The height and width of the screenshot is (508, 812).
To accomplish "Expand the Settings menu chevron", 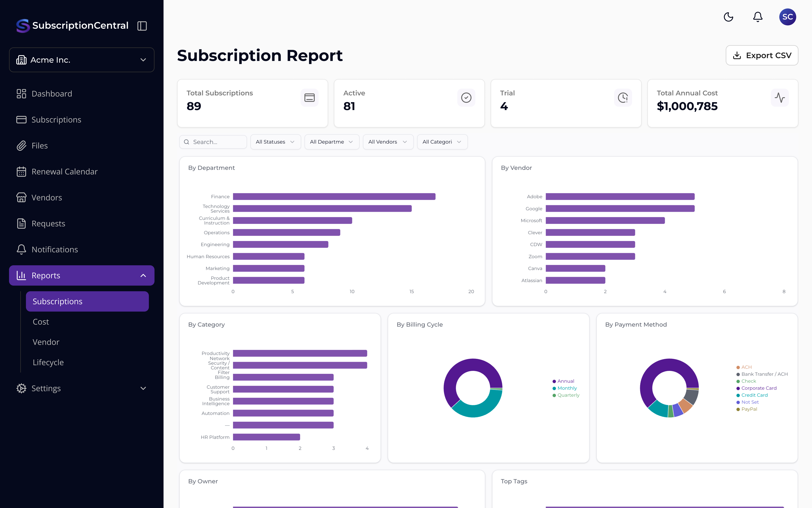I will click(143, 388).
